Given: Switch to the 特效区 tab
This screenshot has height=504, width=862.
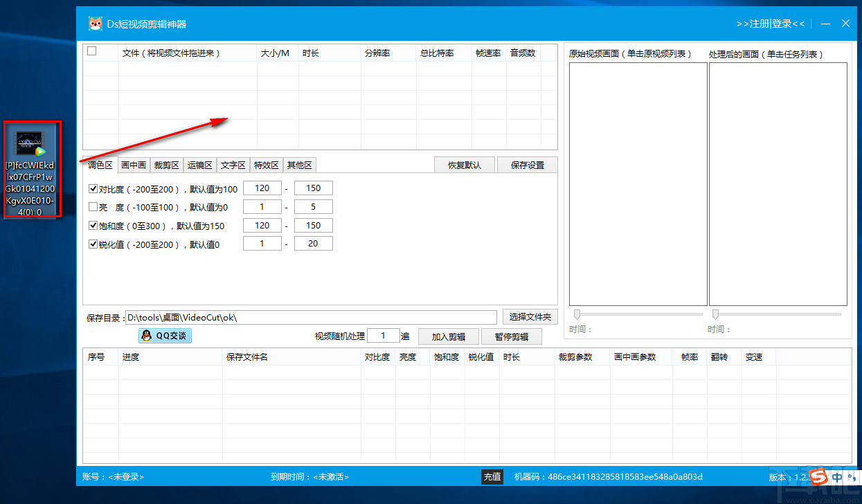Looking at the screenshot, I should click(x=267, y=165).
